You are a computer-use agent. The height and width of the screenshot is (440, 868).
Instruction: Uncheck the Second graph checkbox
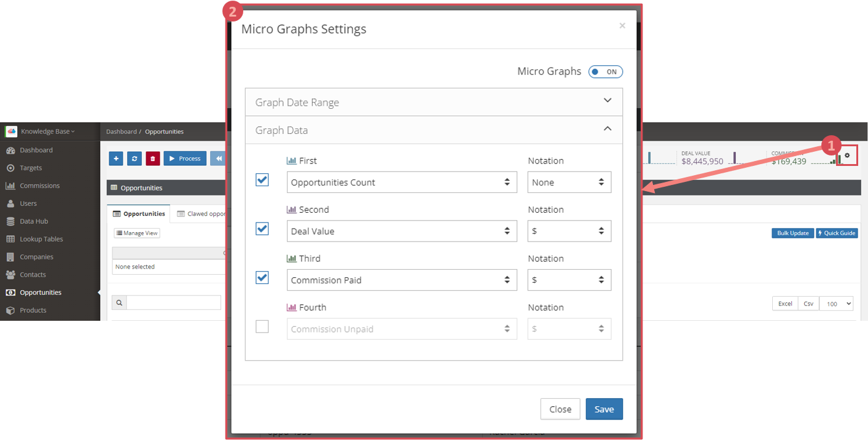[x=262, y=229]
